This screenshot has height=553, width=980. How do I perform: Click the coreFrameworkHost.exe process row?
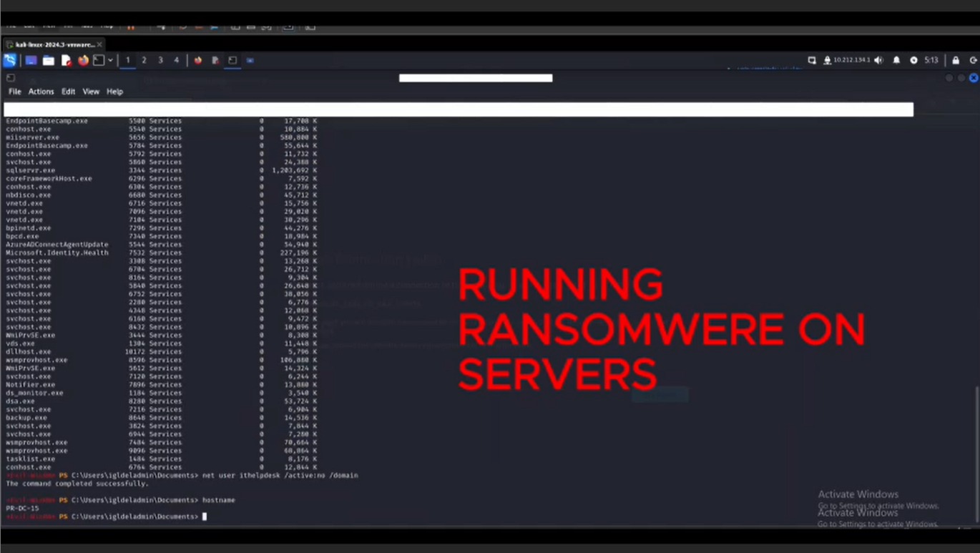click(161, 179)
